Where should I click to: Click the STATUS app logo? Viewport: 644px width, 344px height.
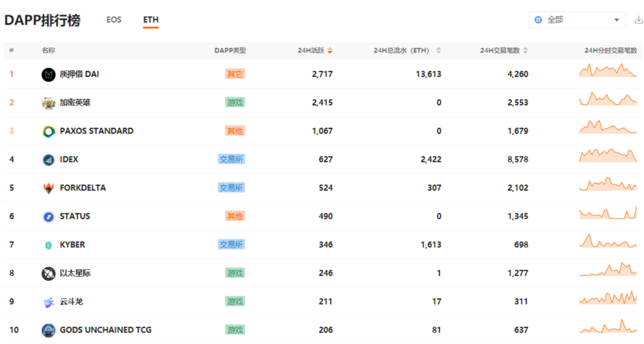[48, 216]
